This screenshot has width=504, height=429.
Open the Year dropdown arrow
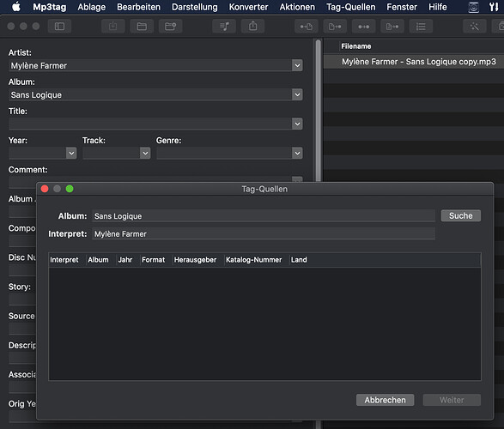pyautogui.click(x=71, y=154)
